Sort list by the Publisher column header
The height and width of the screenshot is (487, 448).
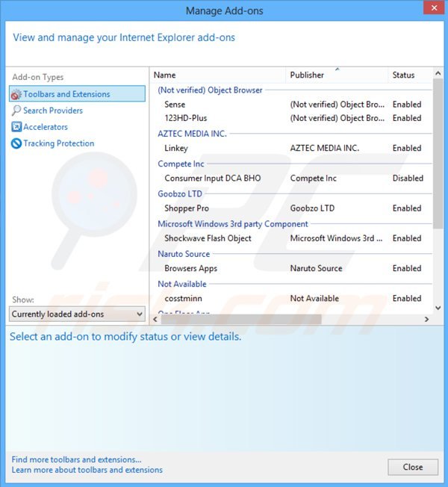(x=337, y=75)
